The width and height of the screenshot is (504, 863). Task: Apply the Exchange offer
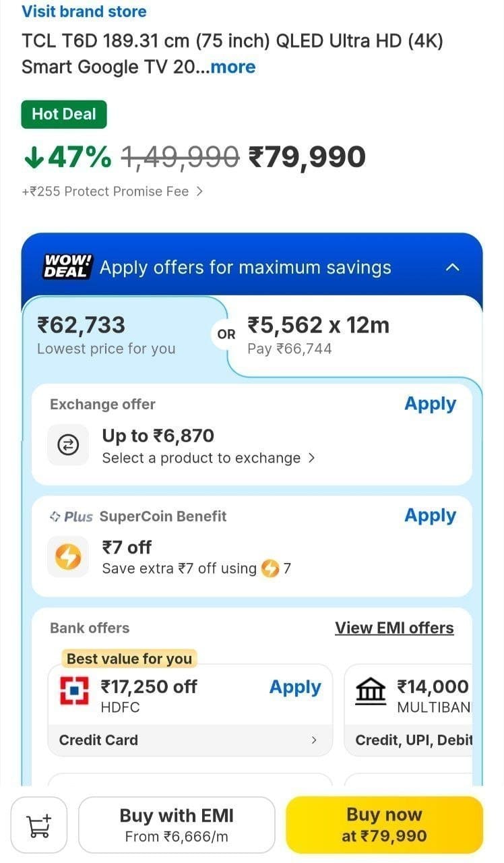coord(431,404)
